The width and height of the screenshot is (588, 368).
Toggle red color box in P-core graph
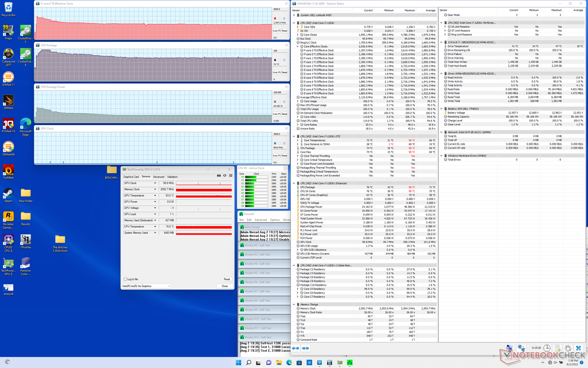tap(275, 18)
